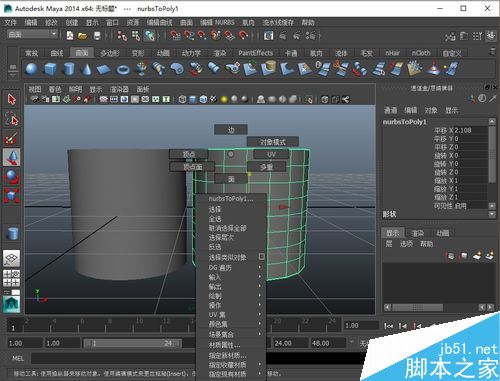The image size is (500, 381).
Task: Activate the Lasso select tool
Action: (x=12, y=119)
